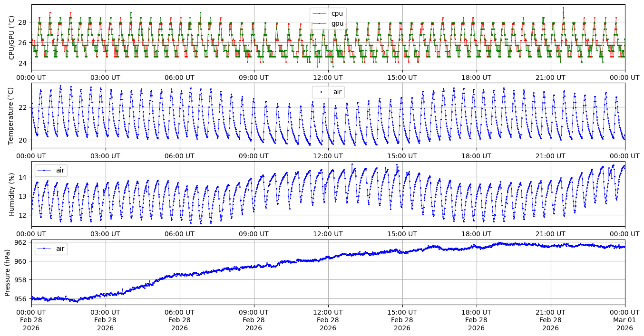
Task: Click the 962 tick on pressure axis
Action: 23,242
